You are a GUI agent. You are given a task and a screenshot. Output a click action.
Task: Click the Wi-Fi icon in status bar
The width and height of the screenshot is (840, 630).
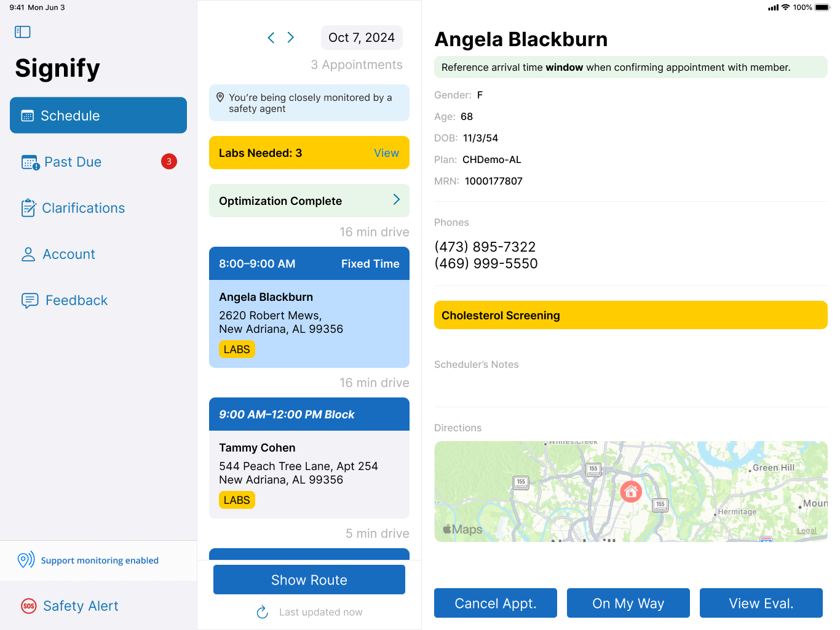(x=785, y=7)
